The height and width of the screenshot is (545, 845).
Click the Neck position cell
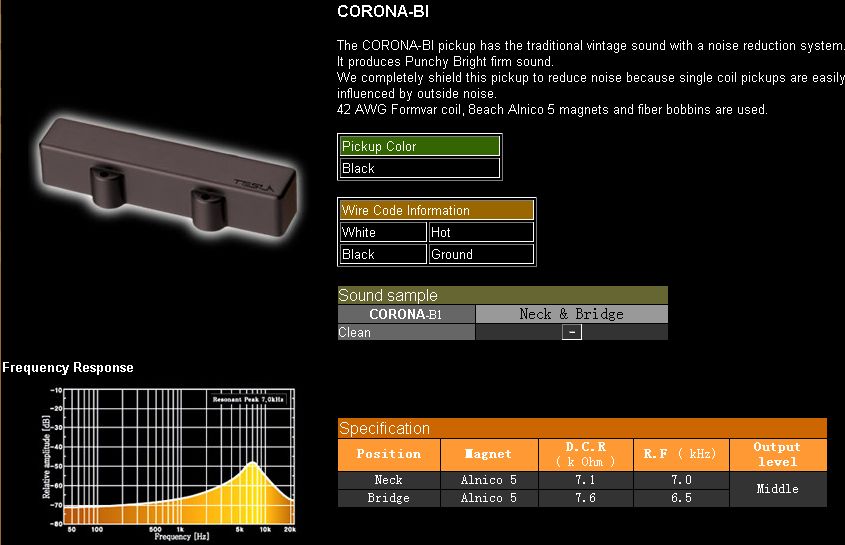coord(389,480)
